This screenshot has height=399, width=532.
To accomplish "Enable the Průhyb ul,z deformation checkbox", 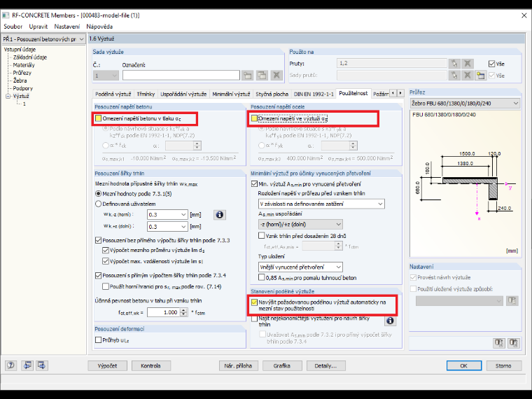I will [x=99, y=339].
